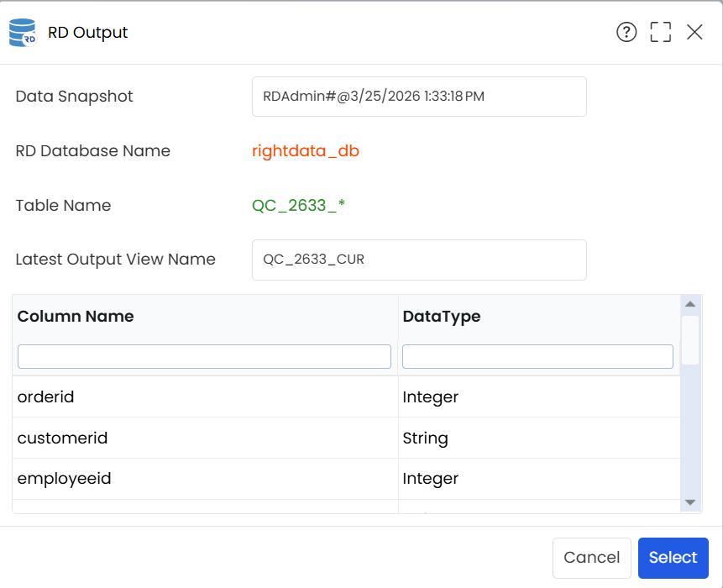Click the Data Snapshot label
723x588 pixels.
coord(74,97)
